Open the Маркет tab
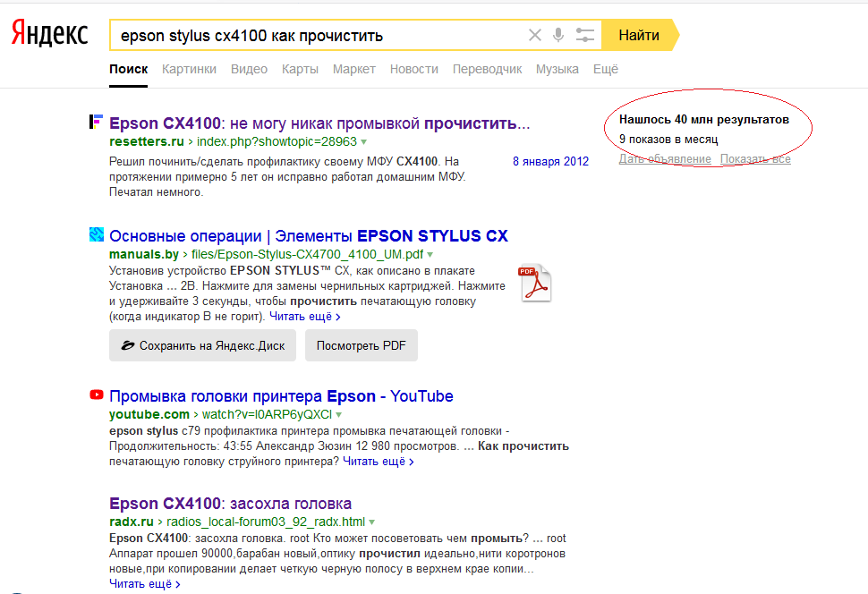This screenshot has height=594, width=868. click(x=354, y=69)
